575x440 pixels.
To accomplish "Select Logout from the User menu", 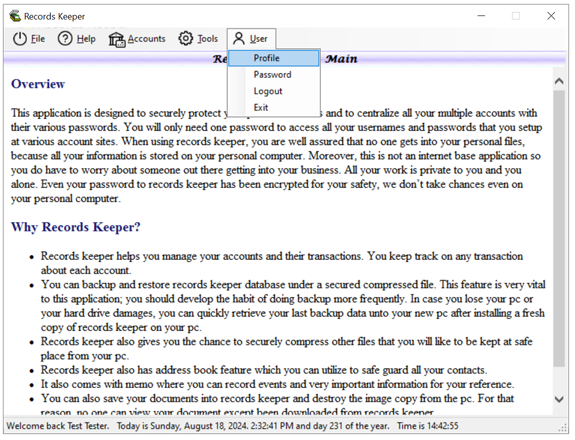I will point(274,91).
